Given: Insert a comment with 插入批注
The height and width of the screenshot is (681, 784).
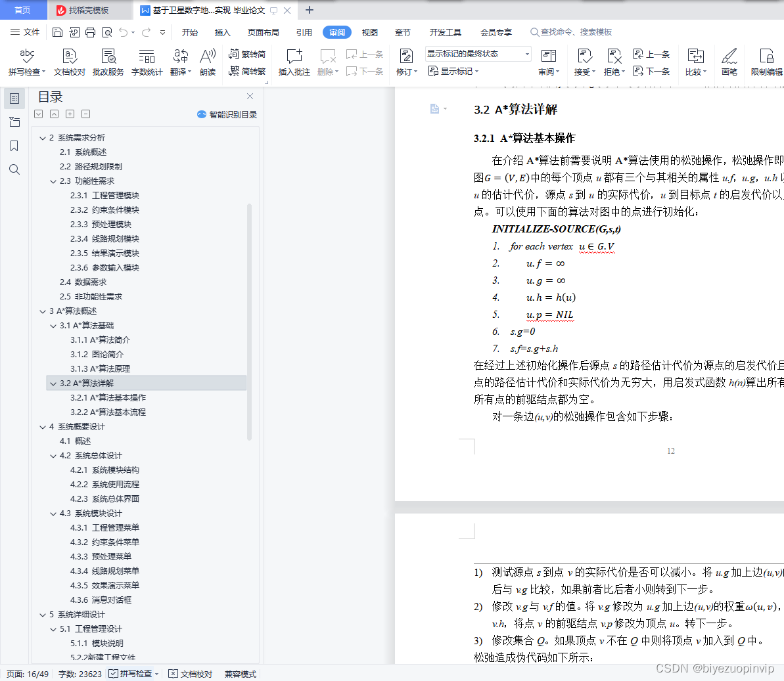Looking at the screenshot, I should (294, 62).
